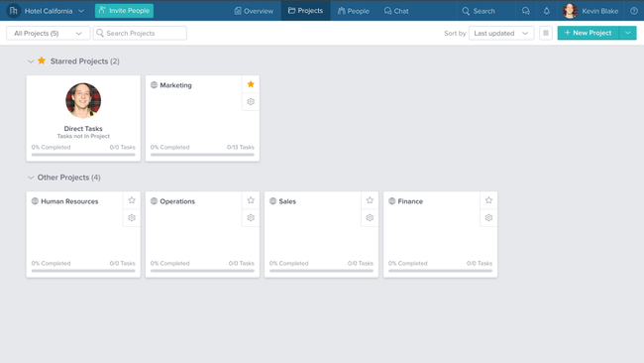The width and height of the screenshot is (644, 363).
Task: Click the Invite People button
Action: click(x=124, y=11)
